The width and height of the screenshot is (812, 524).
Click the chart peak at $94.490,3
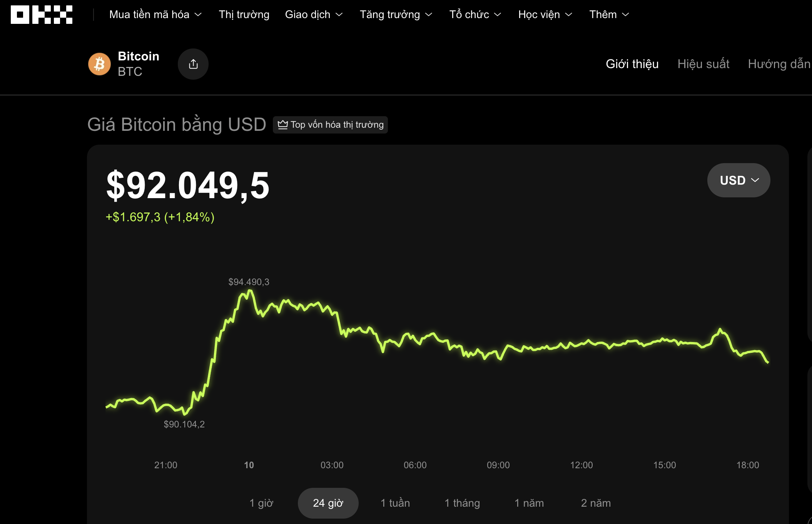coord(250,292)
